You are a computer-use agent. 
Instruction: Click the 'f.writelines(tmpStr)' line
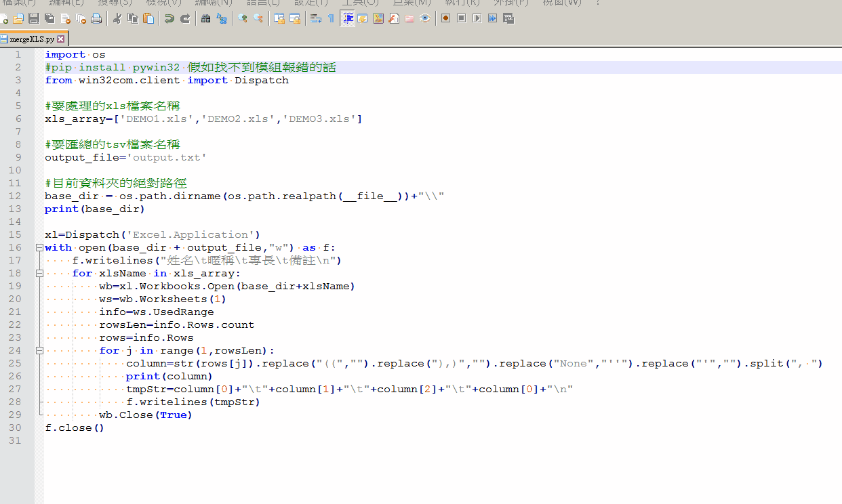coord(193,402)
